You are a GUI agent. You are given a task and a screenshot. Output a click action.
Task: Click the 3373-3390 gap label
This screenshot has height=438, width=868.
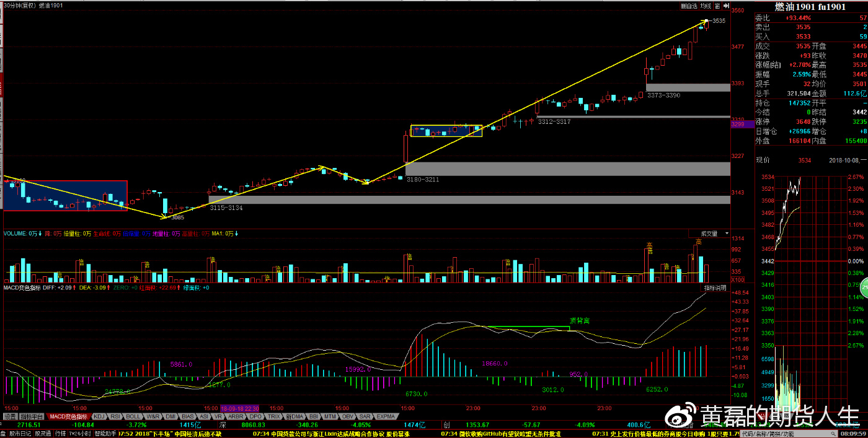pyautogui.click(x=663, y=95)
